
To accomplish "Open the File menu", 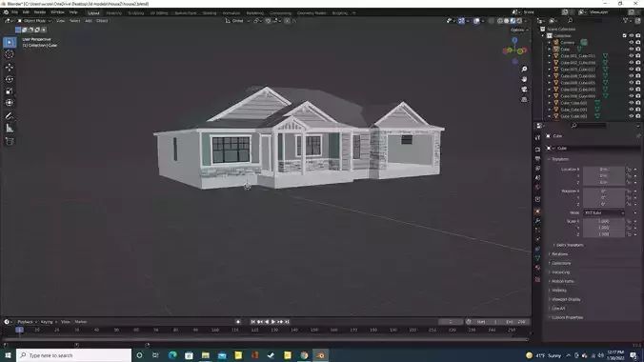I will 15,12.
